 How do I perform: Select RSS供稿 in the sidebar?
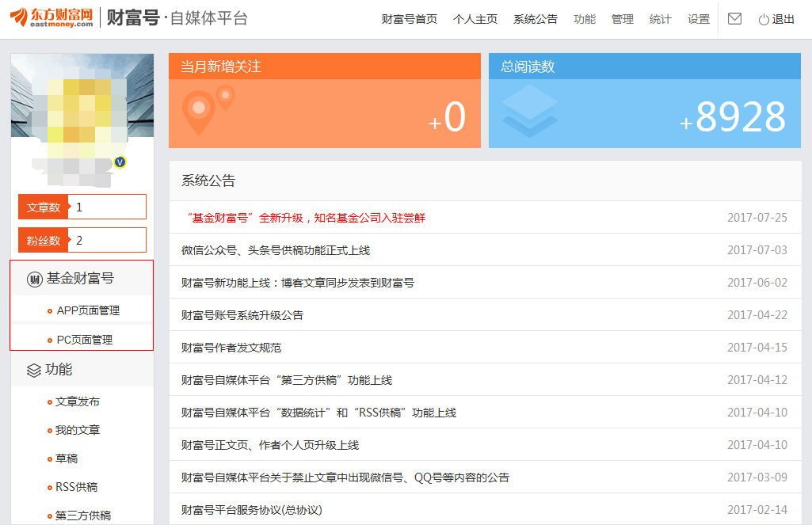[77, 487]
